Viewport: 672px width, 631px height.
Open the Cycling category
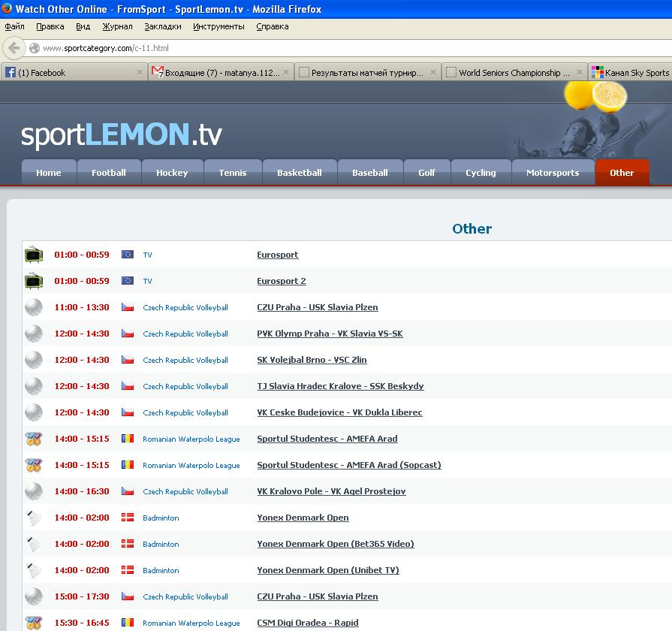coord(481,172)
